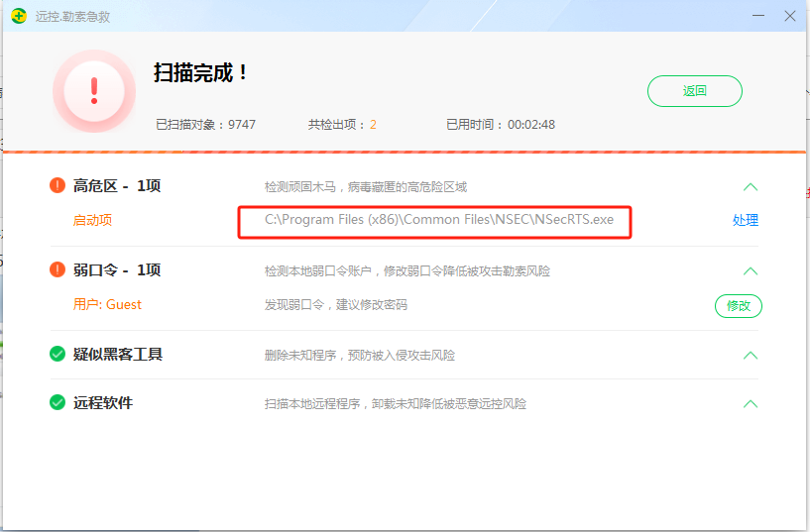This screenshot has width=810, height=532.
Task: Click the green checkmark beside 远程软件
Action: [x=58, y=403]
